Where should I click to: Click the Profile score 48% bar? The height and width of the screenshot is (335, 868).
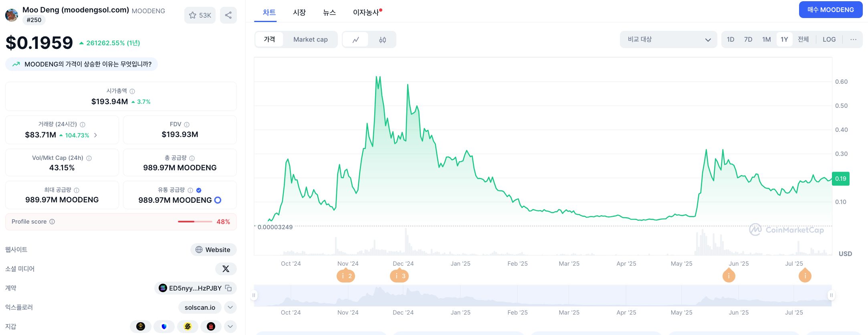click(195, 222)
